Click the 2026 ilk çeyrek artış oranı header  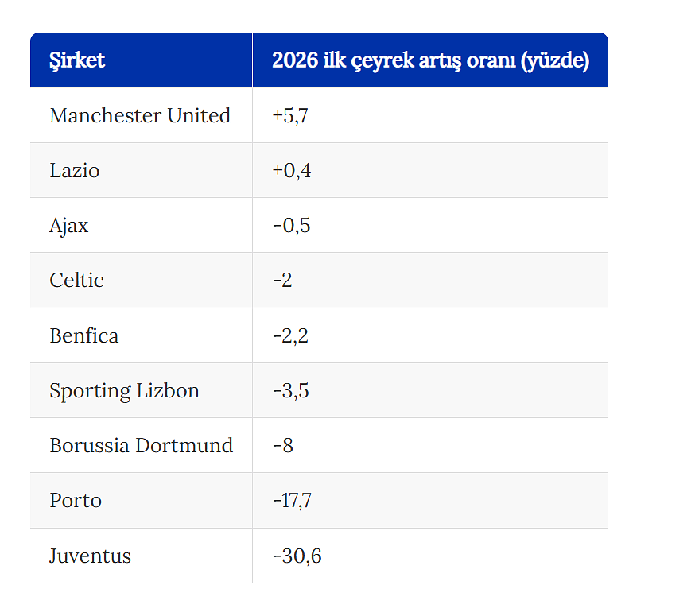point(430,60)
